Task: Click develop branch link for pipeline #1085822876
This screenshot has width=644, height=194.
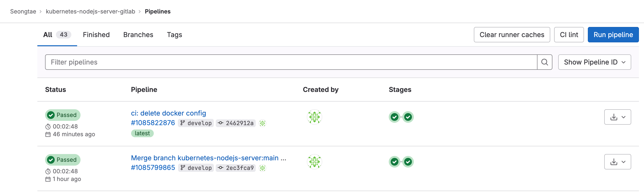Action: tap(196, 123)
